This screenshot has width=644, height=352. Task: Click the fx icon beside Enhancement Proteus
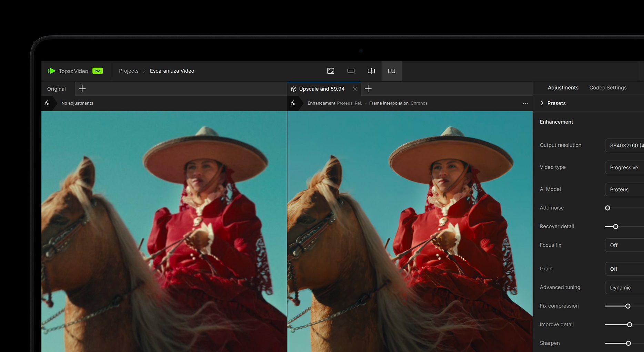pos(293,103)
